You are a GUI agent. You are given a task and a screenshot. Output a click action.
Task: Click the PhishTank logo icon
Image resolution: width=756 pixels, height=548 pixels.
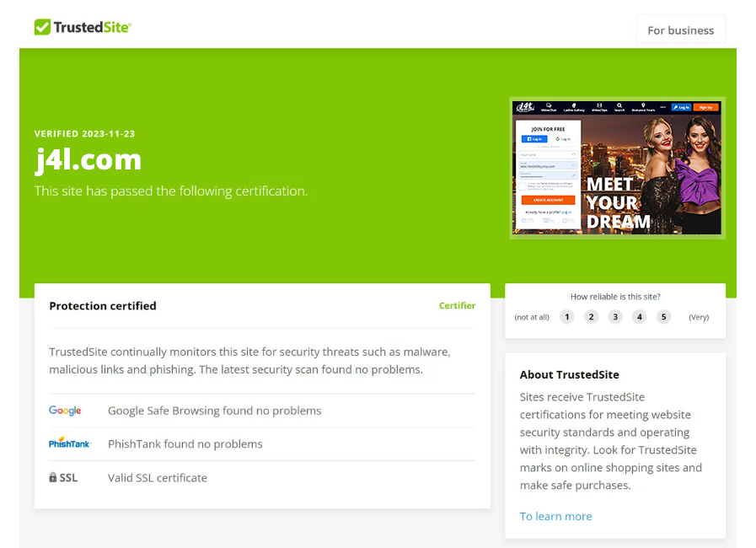click(69, 443)
